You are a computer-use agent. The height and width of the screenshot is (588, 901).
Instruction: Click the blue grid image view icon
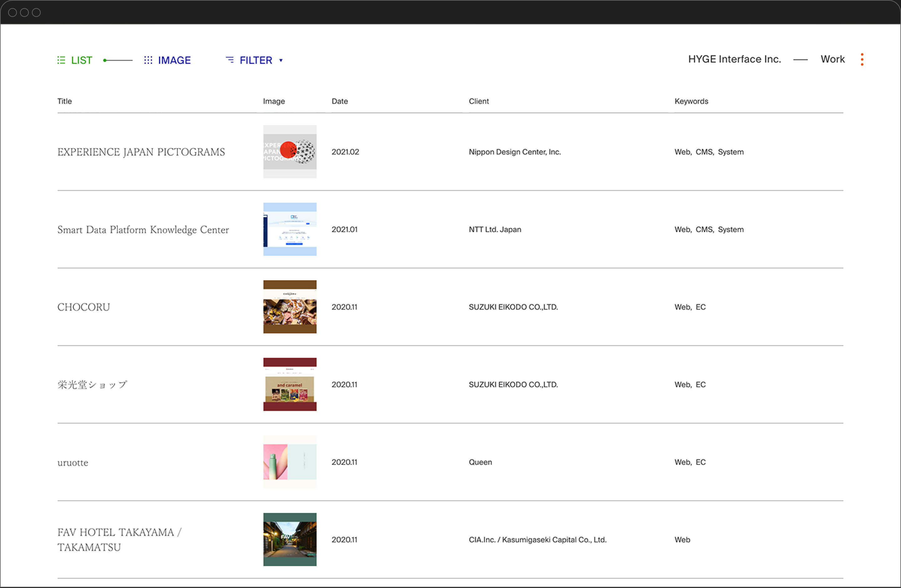(148, 60)
